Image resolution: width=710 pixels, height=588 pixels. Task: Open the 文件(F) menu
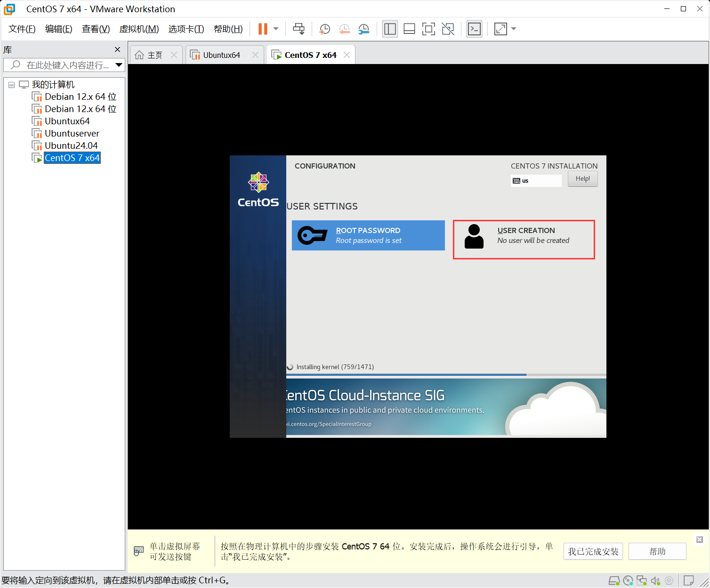coord(22,29)
